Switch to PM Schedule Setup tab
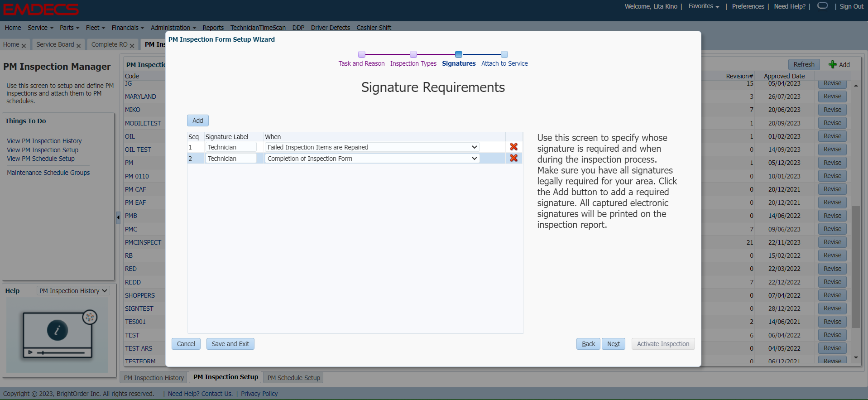 point(293,378)
